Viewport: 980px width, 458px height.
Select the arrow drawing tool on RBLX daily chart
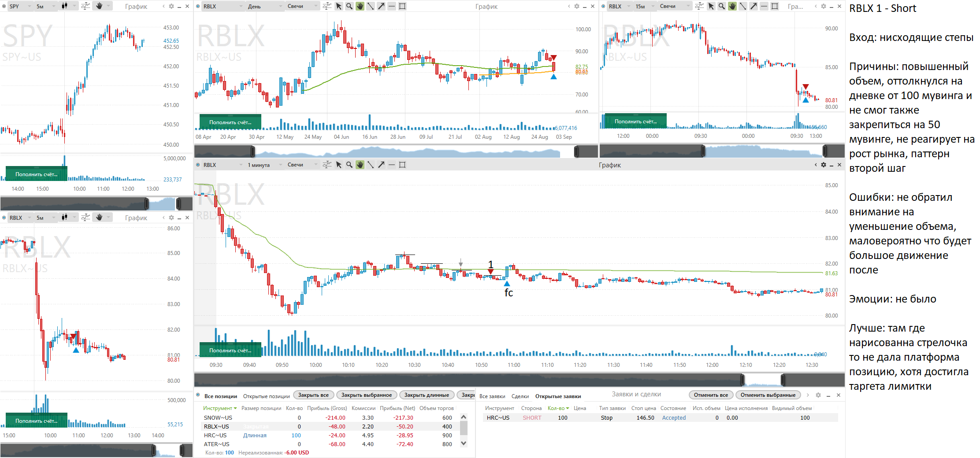click(x=381, y=6)
